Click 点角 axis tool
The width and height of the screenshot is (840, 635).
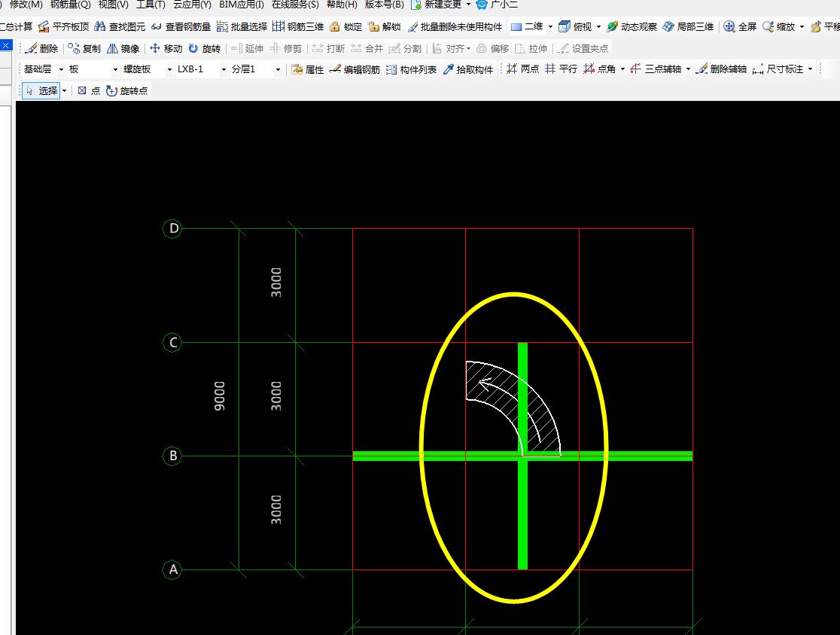(x=600, y=69)
